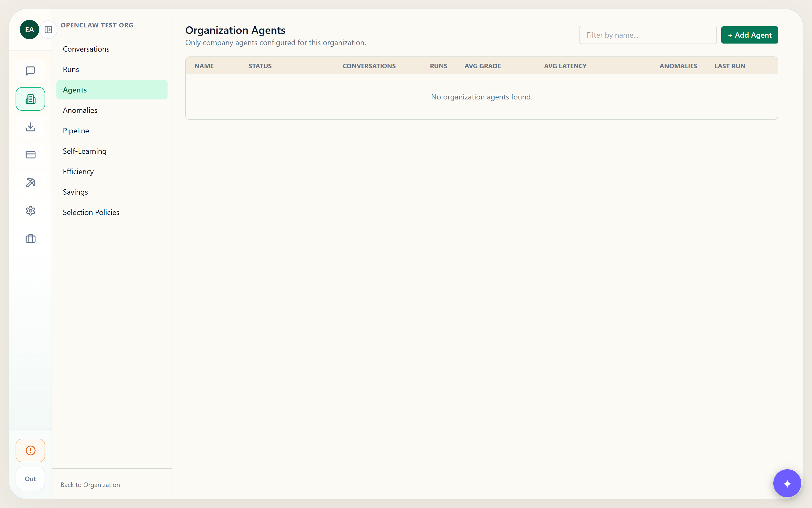Click the No organization agents found message
The image size is (812, 508).
click(x=481, y=97)
